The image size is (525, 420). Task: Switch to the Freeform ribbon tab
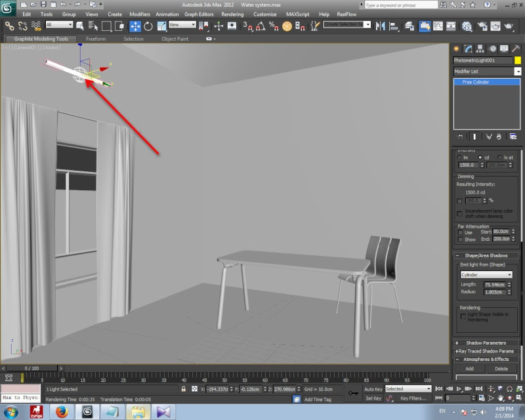coord(96,39)
